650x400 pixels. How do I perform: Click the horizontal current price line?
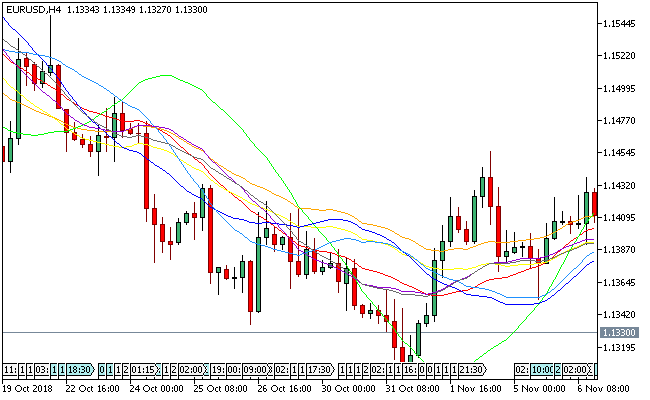click(x=300, y=332)
